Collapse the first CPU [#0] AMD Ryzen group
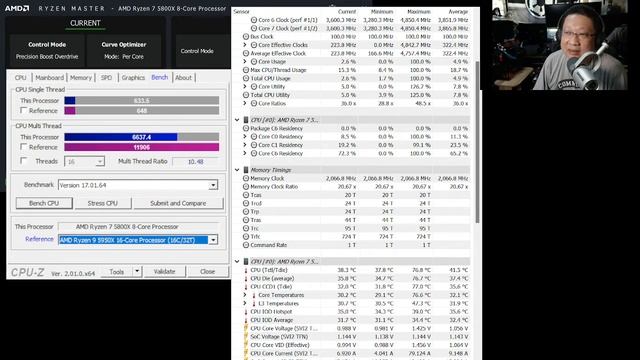The width and height of the screenshot is (640, 360). tap(237, 120)
